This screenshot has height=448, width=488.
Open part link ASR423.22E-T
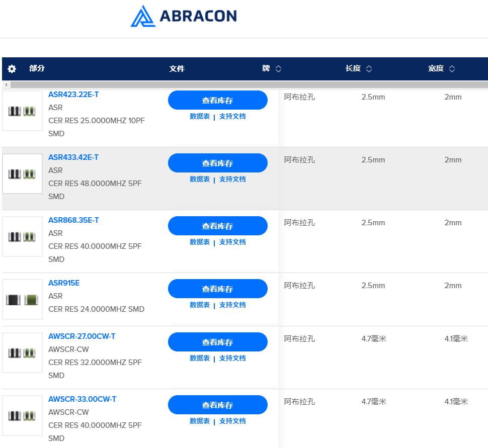tap(73, 95)
